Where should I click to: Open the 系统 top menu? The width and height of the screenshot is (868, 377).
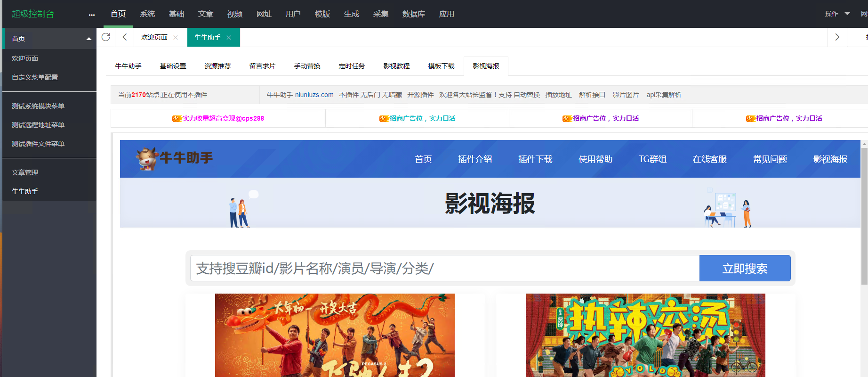point(147,14)
